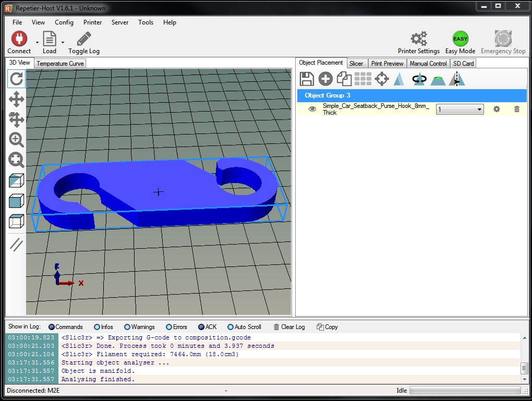Screen dimensions: 532x401
Task: Select the zoom magnifier tool in 3D view
Action: pyautogui.click(x=17, y=139)
